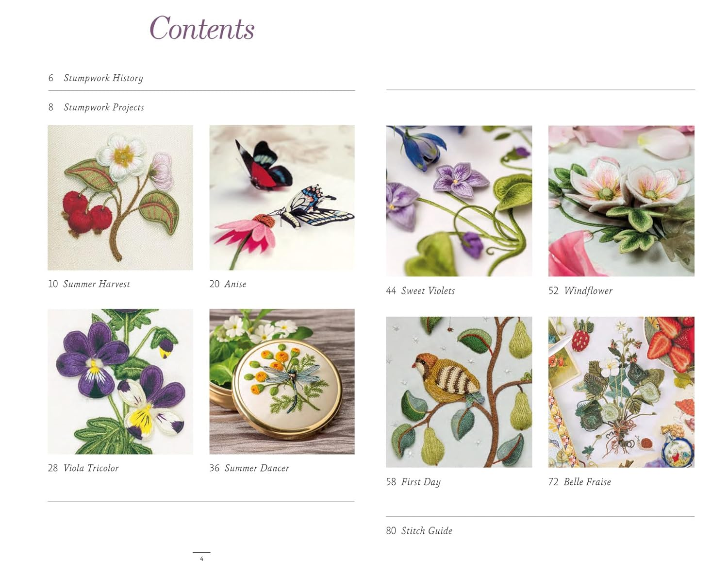Viewport: 728px width, 561px height.
Task: Select the Belle Fraise strawberry picture
Action: [621, 392]
